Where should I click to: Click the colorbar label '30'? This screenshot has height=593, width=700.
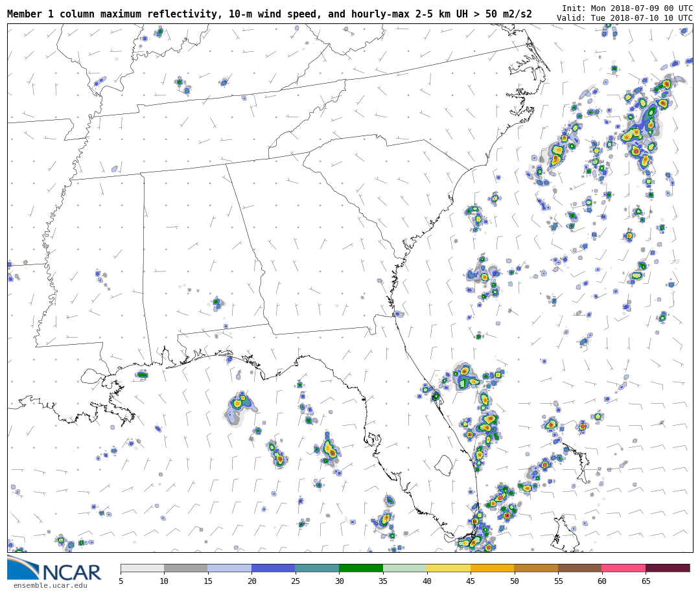339,581
